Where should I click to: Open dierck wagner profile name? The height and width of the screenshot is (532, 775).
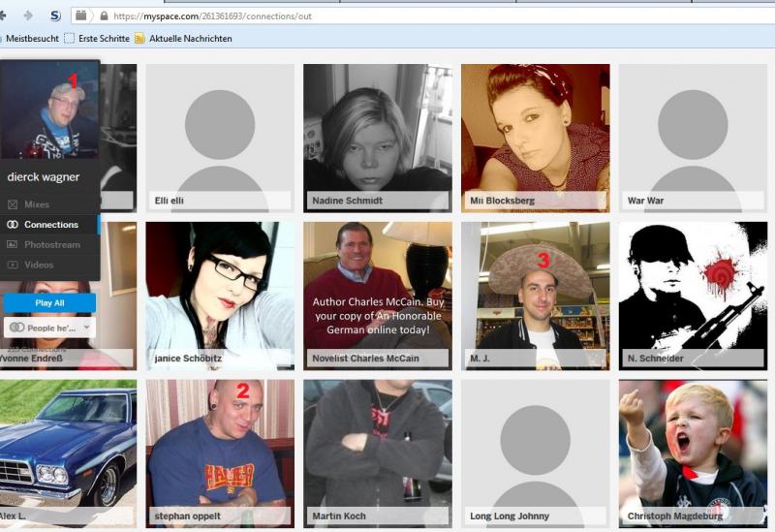pyautogui.click(x=44, y=177)
